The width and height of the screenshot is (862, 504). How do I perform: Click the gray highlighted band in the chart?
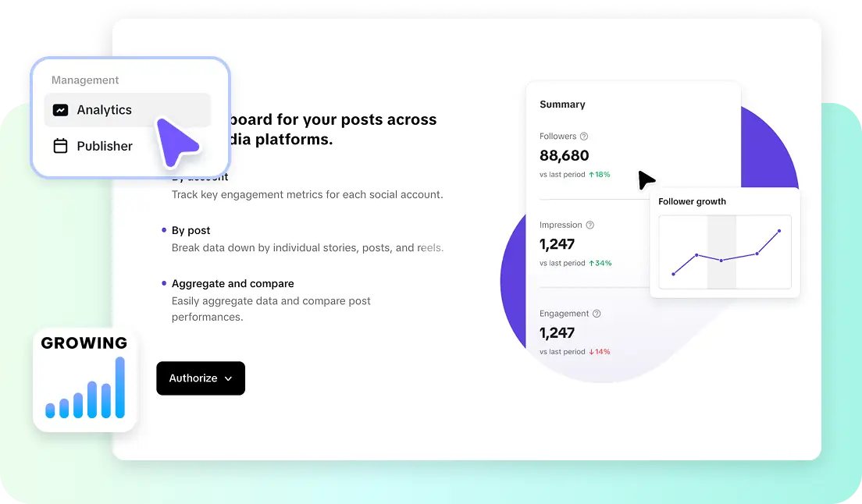(720, 252)
